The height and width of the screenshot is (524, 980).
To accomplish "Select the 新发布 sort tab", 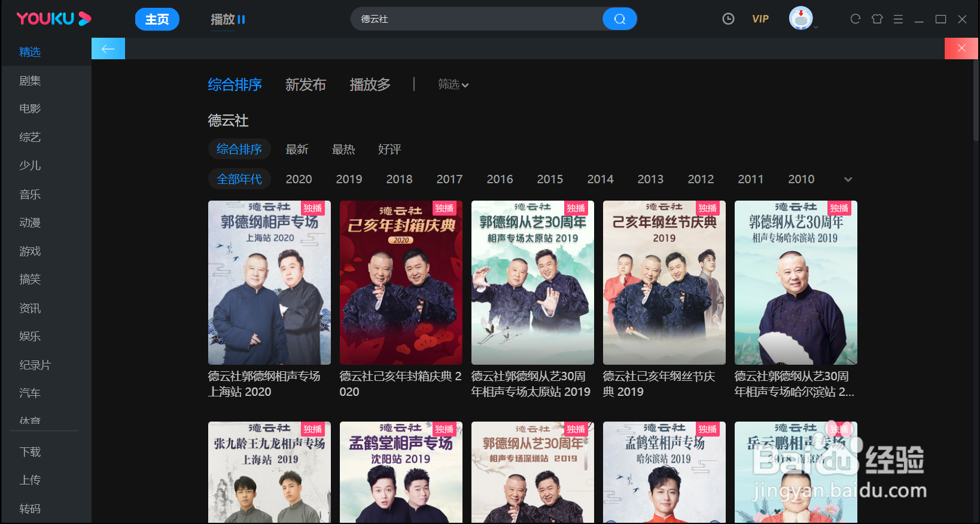I will [306, 85].
